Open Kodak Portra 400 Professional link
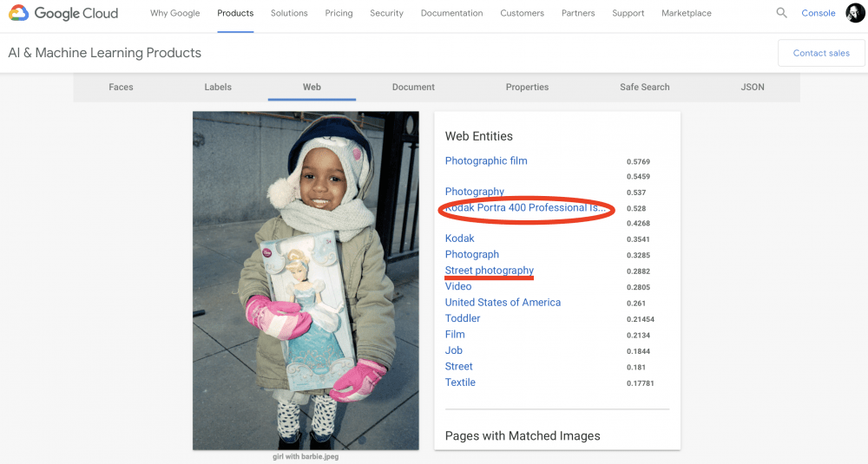This screenshot has height=464, width=868. coord(525,208)
